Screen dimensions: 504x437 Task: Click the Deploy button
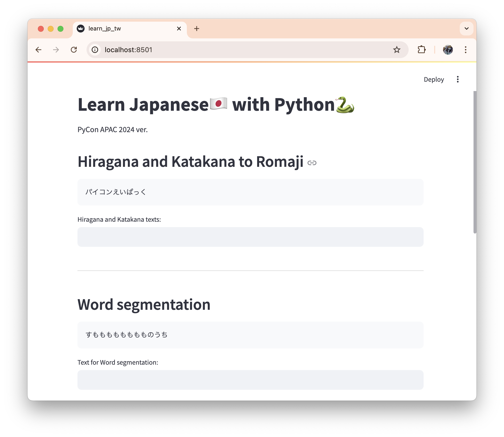coord(434,79)
